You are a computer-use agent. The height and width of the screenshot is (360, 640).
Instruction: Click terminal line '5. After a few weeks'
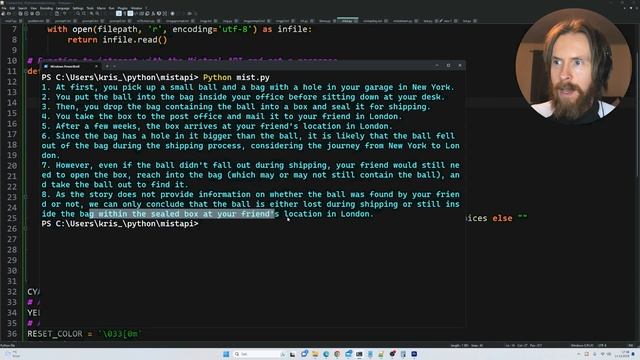click(217, 126)
